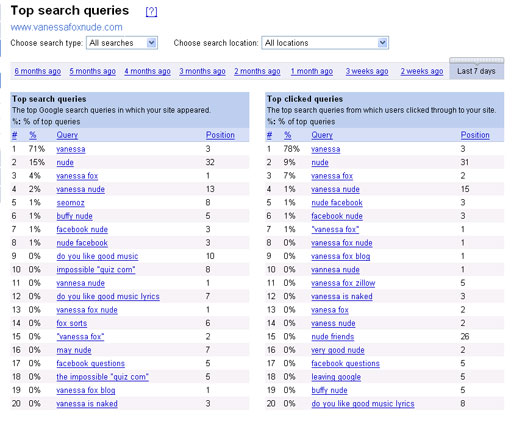Open the search location dropdown
525x424 pixels.
(x=325, y=43)
